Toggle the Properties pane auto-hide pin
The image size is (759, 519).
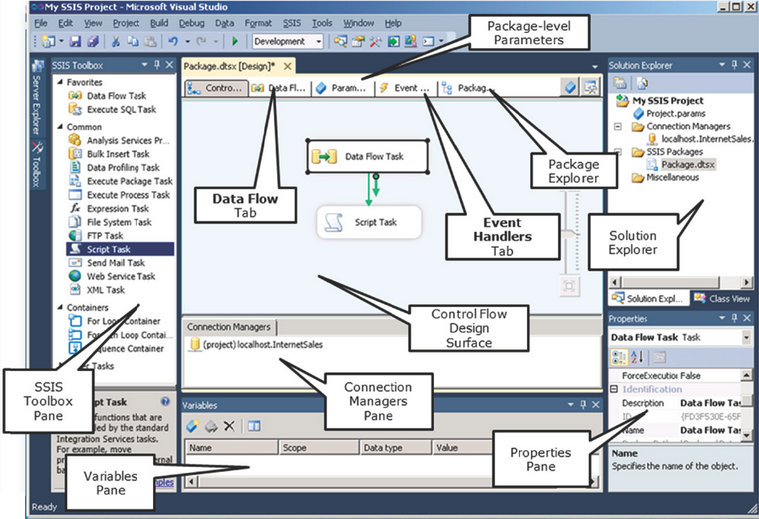click(x=734, y=318)
